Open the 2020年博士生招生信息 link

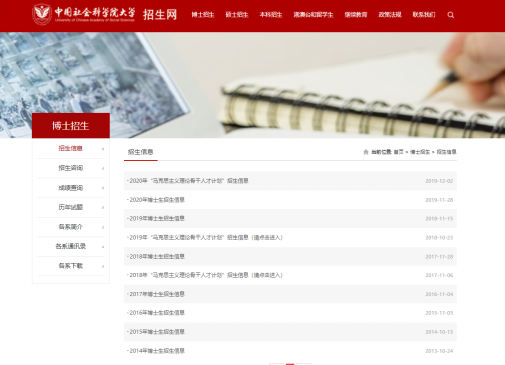157,200
